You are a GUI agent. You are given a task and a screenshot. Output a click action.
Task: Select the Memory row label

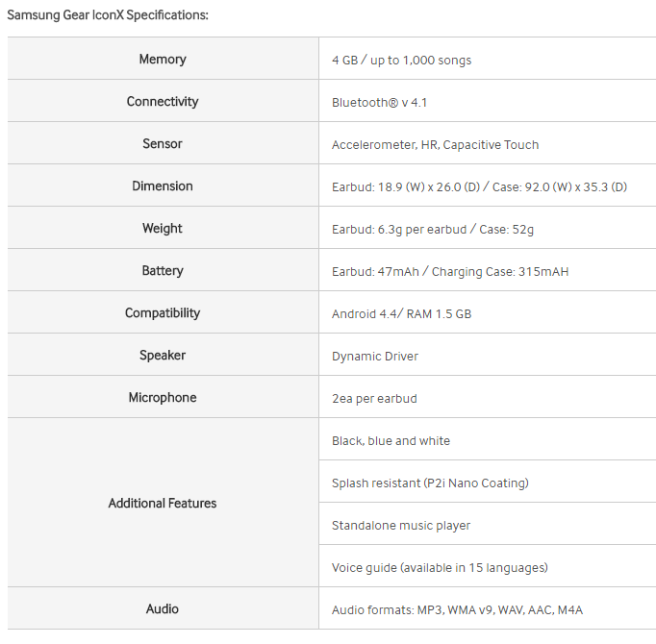pos(163,60)
